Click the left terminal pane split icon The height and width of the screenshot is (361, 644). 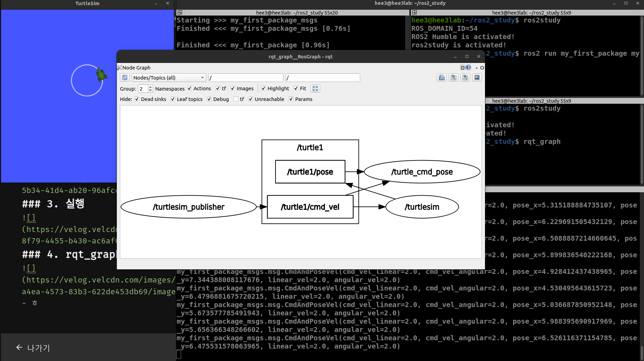(x=180, y=13)
